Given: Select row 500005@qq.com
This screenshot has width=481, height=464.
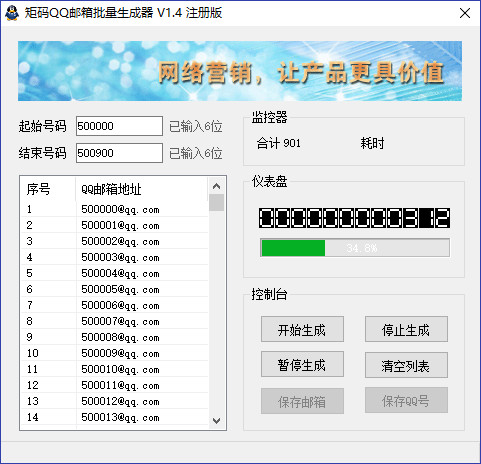Looking at the screenshot, I should [115, 289].
